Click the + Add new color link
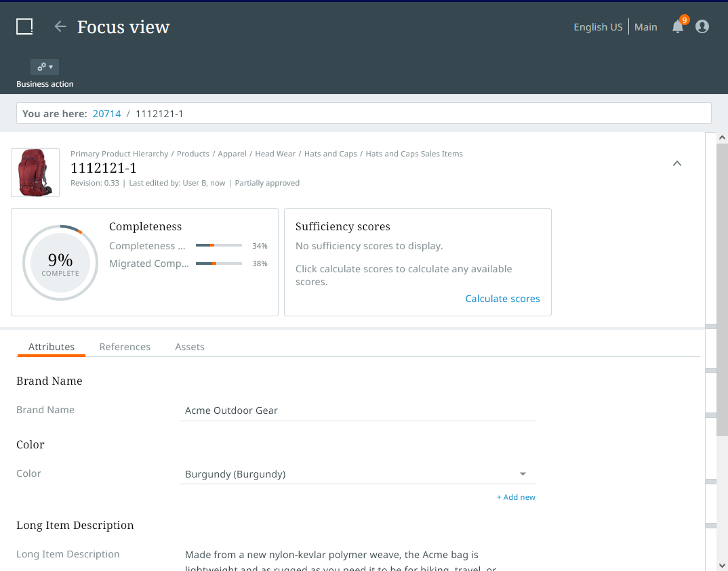Image resolution: width=728 pixels, height=571 pixels. click(516, 497)
